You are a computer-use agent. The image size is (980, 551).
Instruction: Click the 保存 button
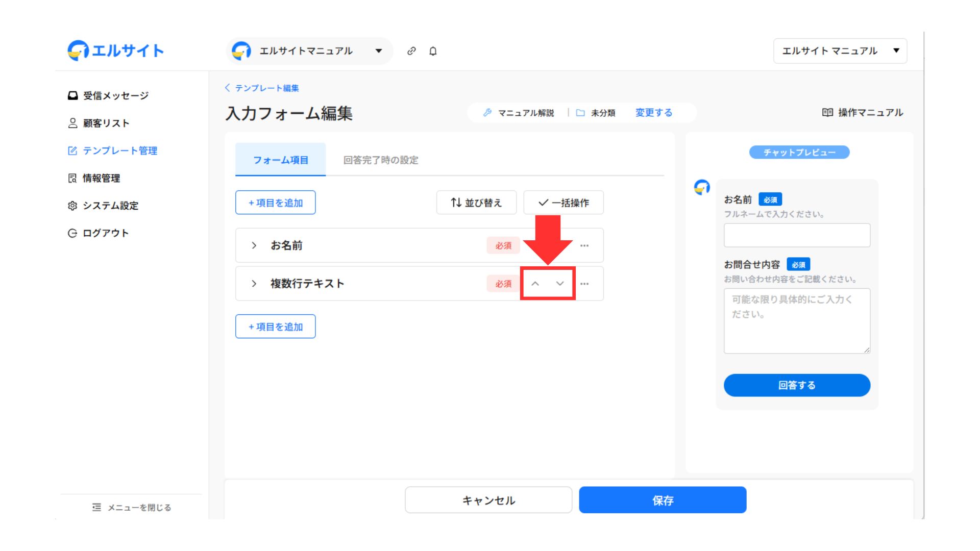662,500
